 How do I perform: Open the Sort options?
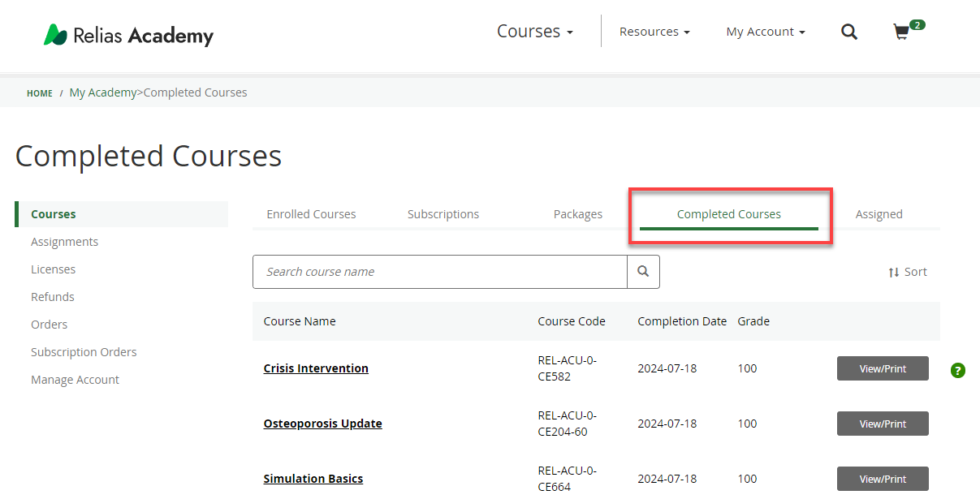[x=908, y=272]
